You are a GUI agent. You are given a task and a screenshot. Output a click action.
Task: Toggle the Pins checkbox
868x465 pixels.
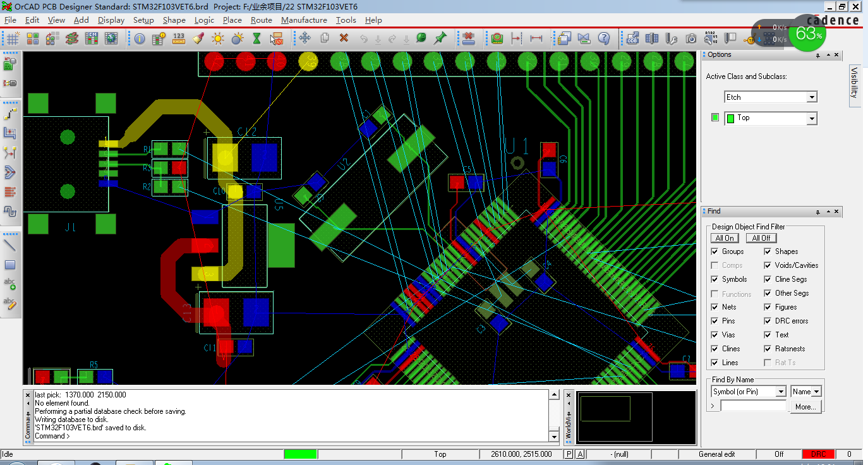point(714,321)
